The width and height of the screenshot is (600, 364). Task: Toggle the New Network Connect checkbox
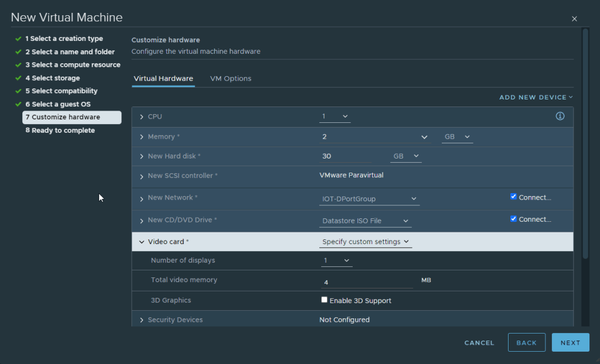pos(514,197)
